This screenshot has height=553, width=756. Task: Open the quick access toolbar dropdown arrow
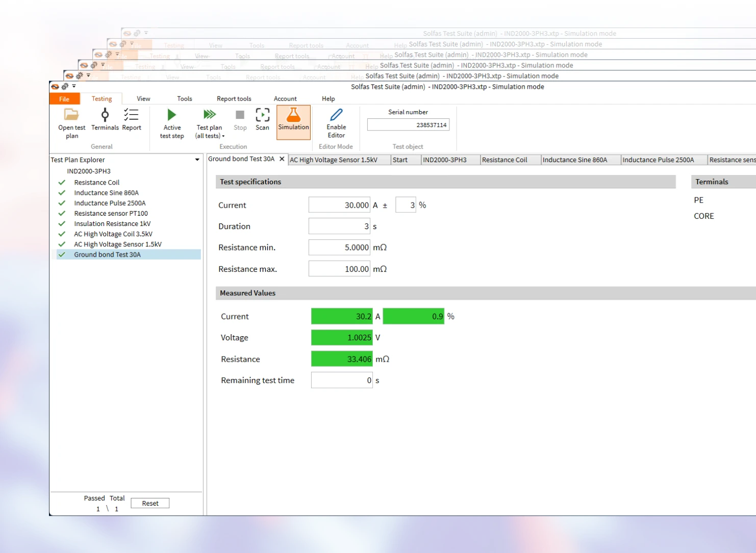pos(74,86)
